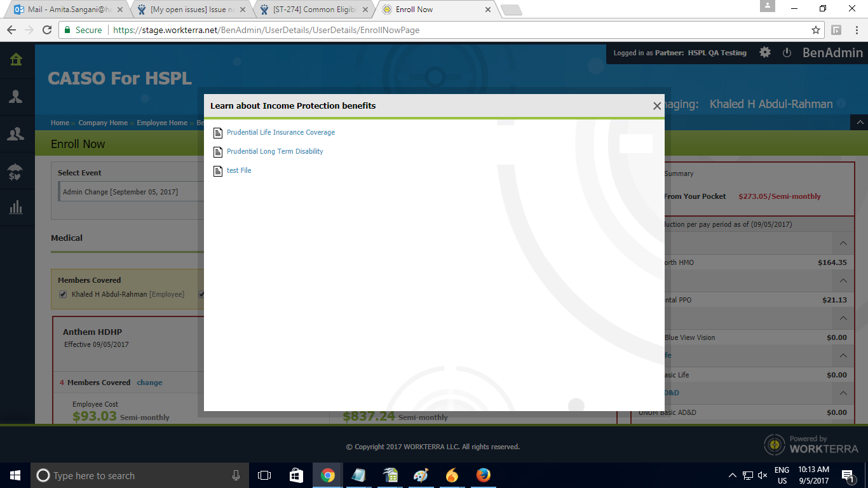Viewport: 868px width, 488px height.
Task: Click the Cortana microphone icon
Action: [236, 475]
